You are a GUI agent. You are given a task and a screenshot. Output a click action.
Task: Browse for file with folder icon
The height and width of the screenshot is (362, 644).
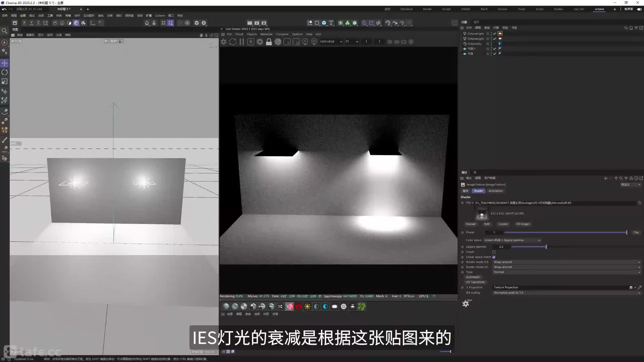(x=639, y=203)
